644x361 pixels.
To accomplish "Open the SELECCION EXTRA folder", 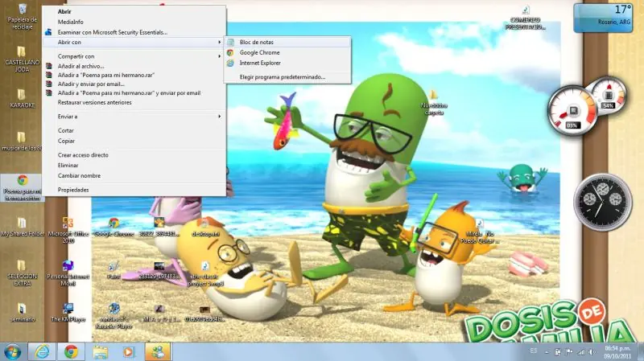I will tap(23, 273).
